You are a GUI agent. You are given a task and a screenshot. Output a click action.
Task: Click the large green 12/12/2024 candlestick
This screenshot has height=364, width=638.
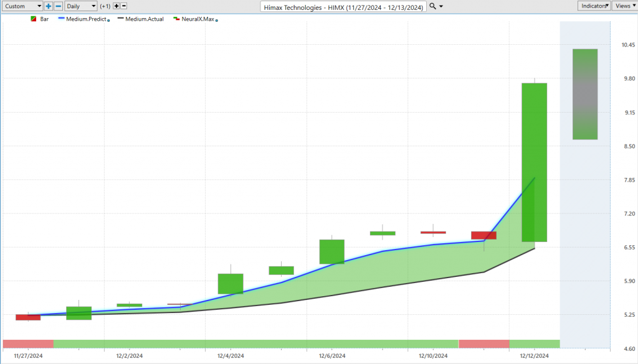[x=534, y=162]
